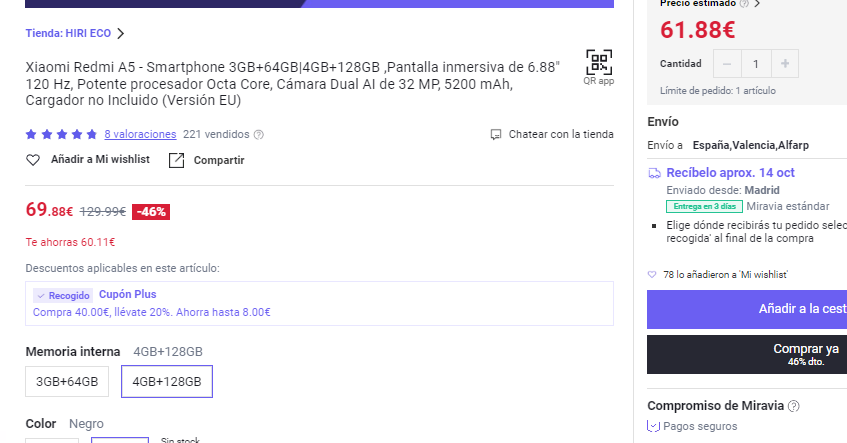The image size is (847, 443).
Task: Expand Precio estimado details arrow
Action: 757,3
